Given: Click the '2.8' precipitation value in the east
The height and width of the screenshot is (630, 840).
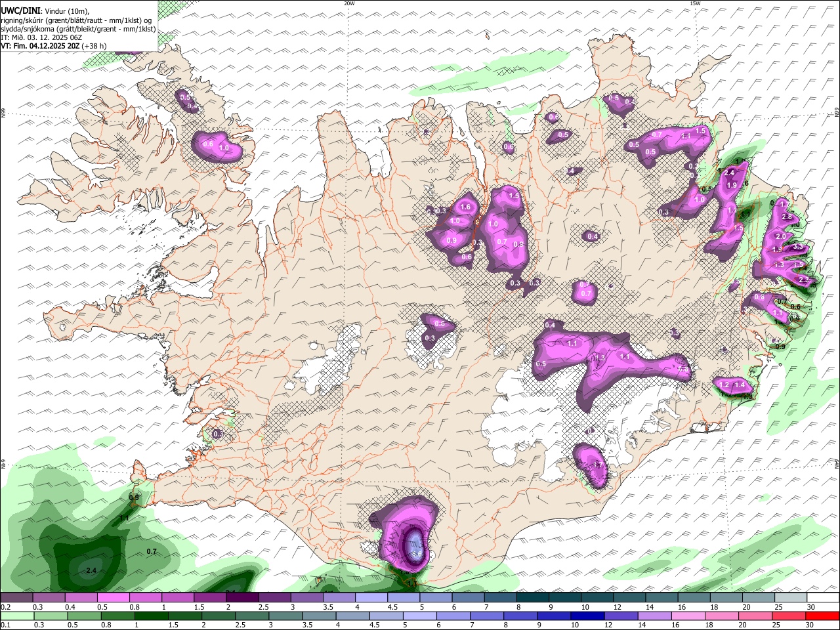Looking at the screenshot, I should click(787, 217).
